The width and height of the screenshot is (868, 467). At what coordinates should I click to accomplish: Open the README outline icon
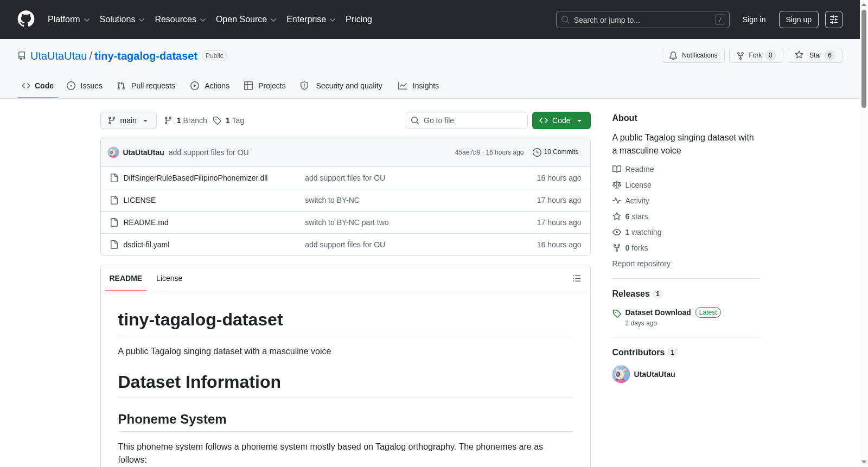coord(577,278)
